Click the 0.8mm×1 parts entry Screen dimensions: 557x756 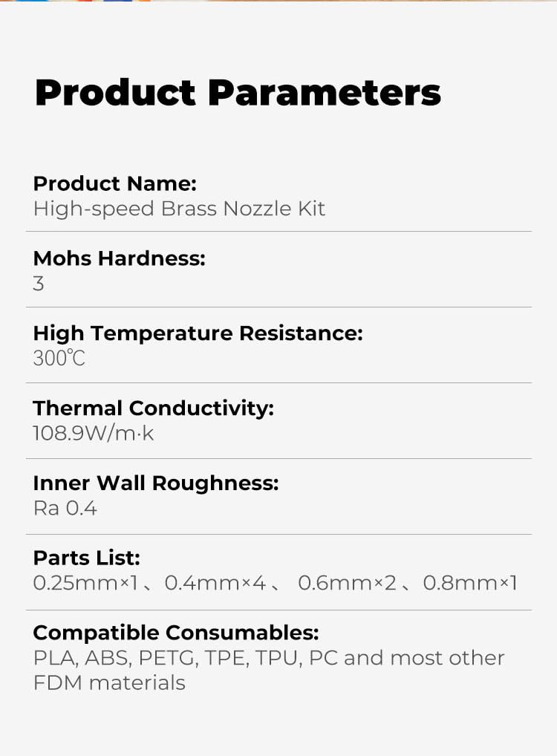(470, 583)
